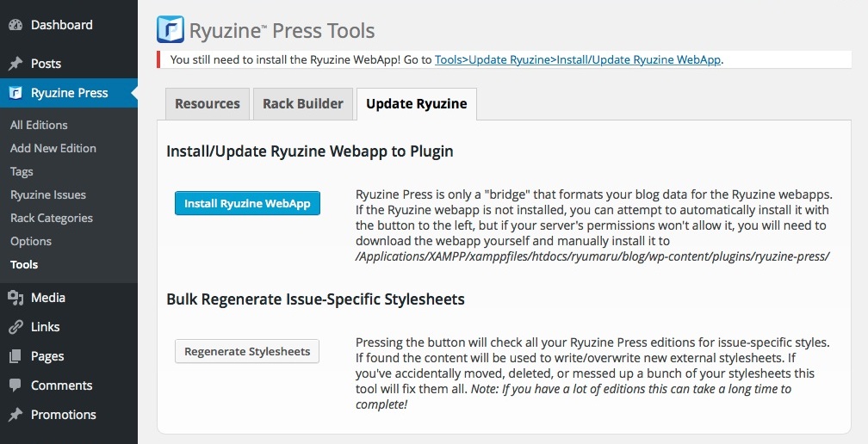Click the Pages icon in sidebar
Image resolution: width=868 pixels, height=444 pixels.
15,356
